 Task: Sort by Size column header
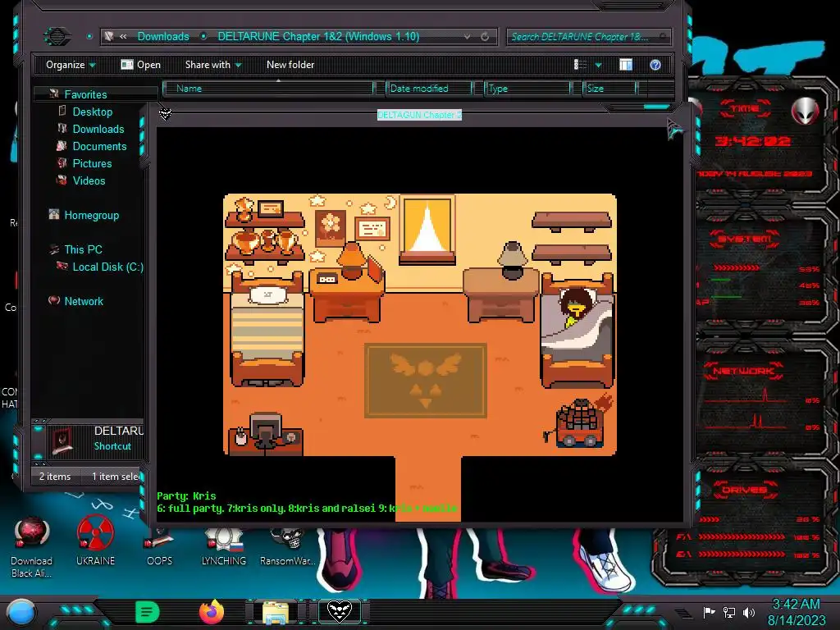click(609, 89)
